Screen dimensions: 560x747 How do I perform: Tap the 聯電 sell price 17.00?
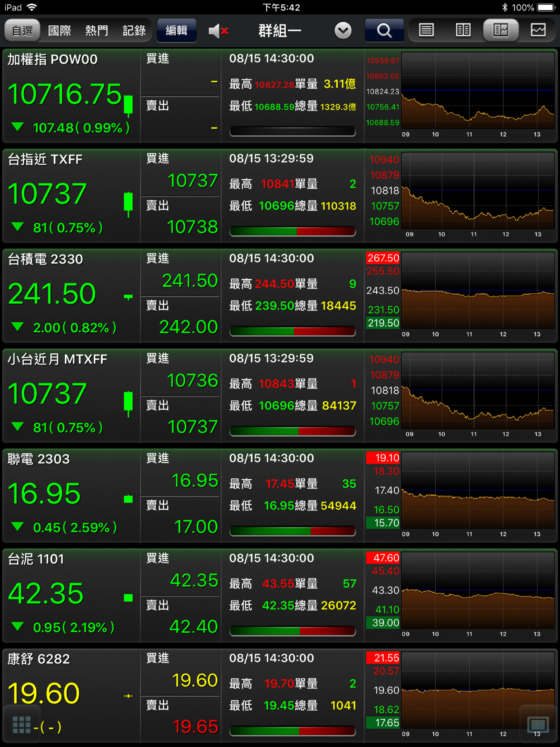click(196, 527)
